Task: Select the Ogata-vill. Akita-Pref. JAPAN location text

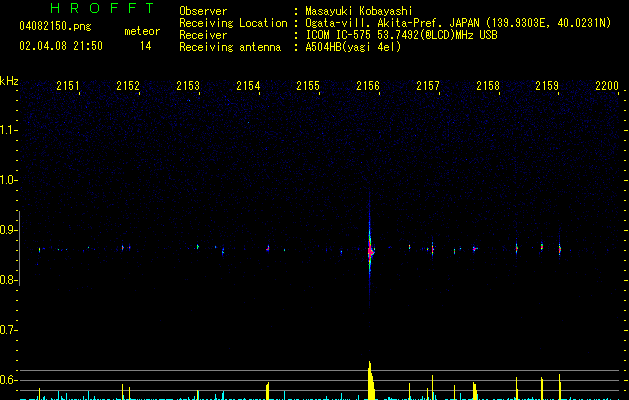Action: [458, 23]
